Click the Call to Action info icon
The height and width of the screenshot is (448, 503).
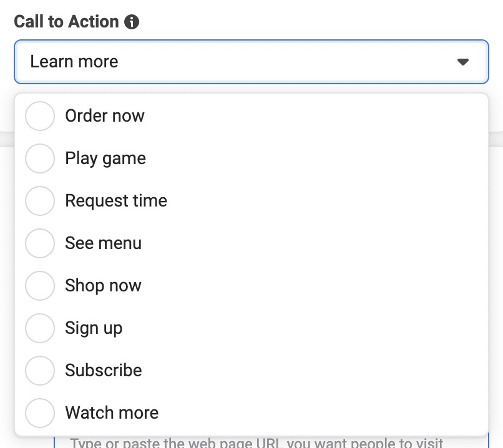(132, 22)
